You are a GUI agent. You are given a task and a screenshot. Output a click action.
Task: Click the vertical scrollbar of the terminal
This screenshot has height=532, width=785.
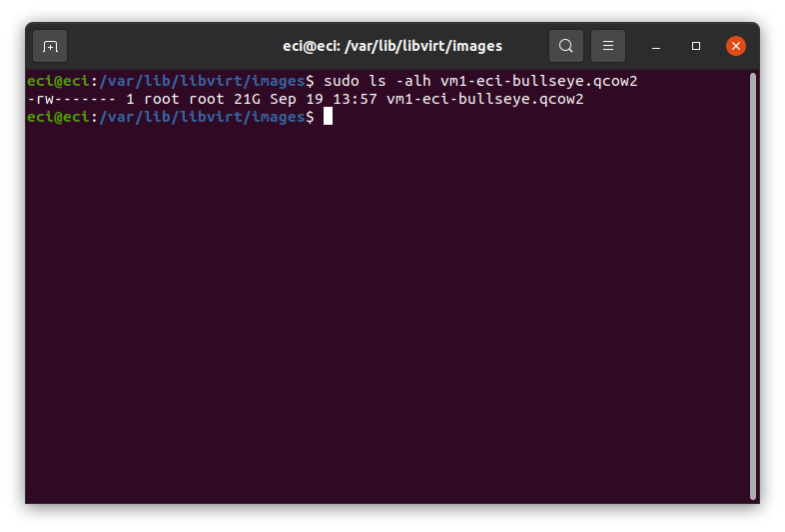coord(752,286)
